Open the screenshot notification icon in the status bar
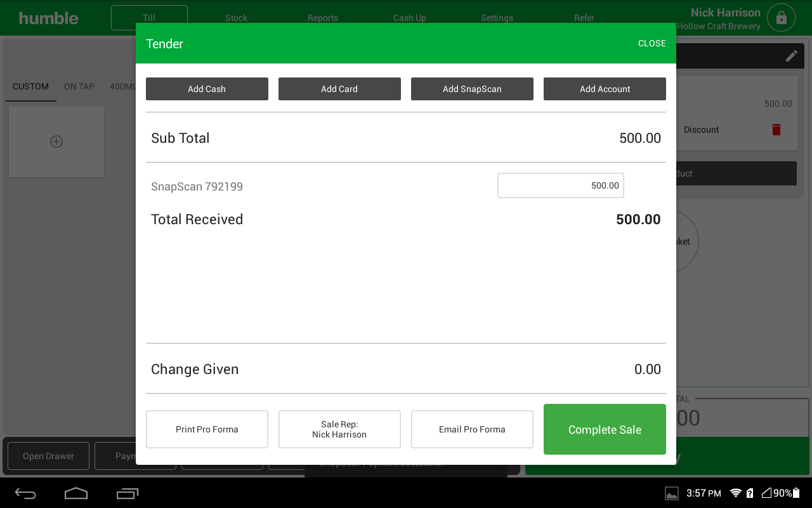This screenshot has height=508, width=812. pyautogui.click(x=672, y=493)
